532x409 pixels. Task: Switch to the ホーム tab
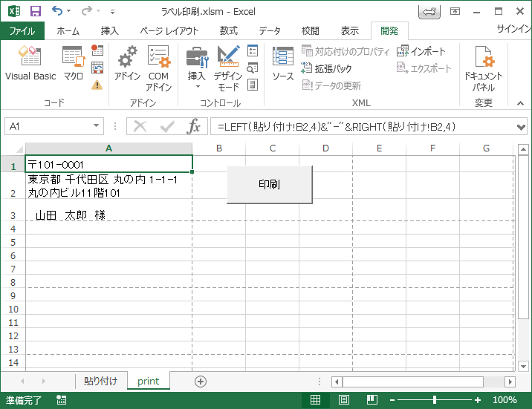68,31
